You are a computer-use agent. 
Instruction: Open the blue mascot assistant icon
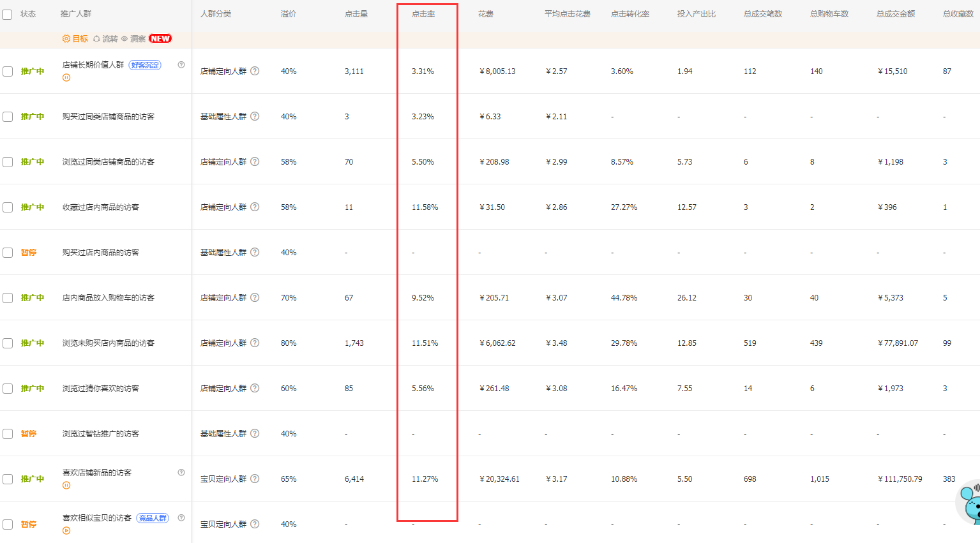point(970,503)
